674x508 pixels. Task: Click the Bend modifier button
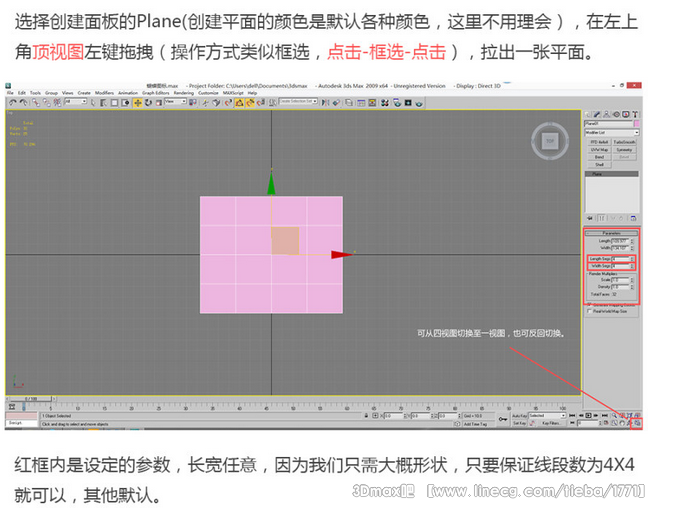click(x=599, y=157)
